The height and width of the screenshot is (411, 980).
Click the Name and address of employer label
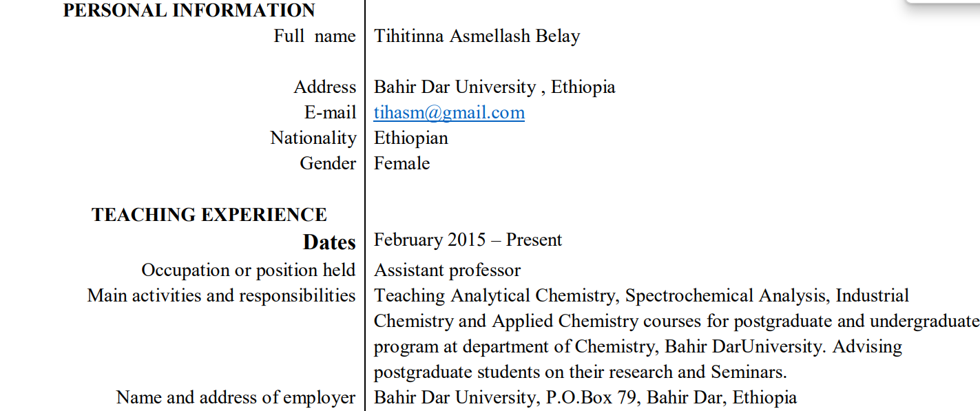(x=236, y=398)
